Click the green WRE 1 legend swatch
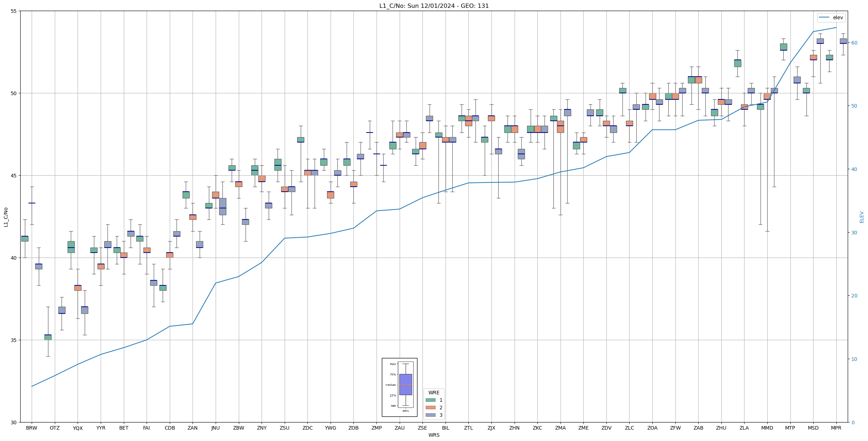The image size is (868, 441). tap(430, 400)
